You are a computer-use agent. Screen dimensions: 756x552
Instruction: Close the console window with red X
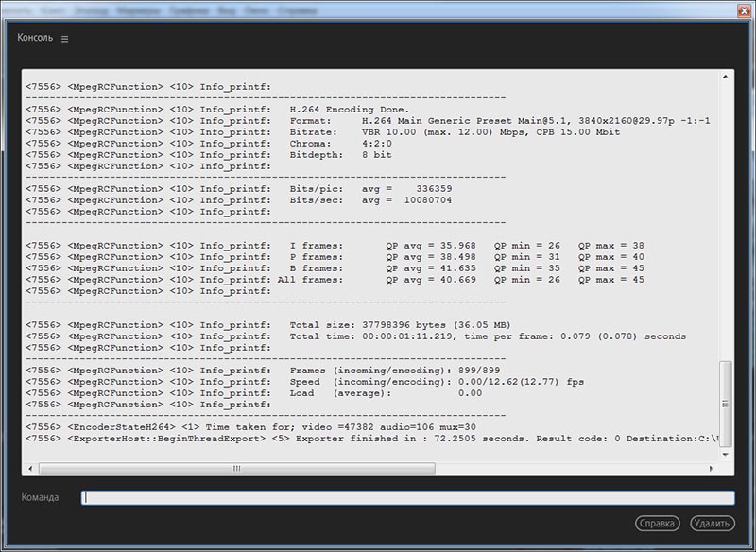(x=745, y=10)
